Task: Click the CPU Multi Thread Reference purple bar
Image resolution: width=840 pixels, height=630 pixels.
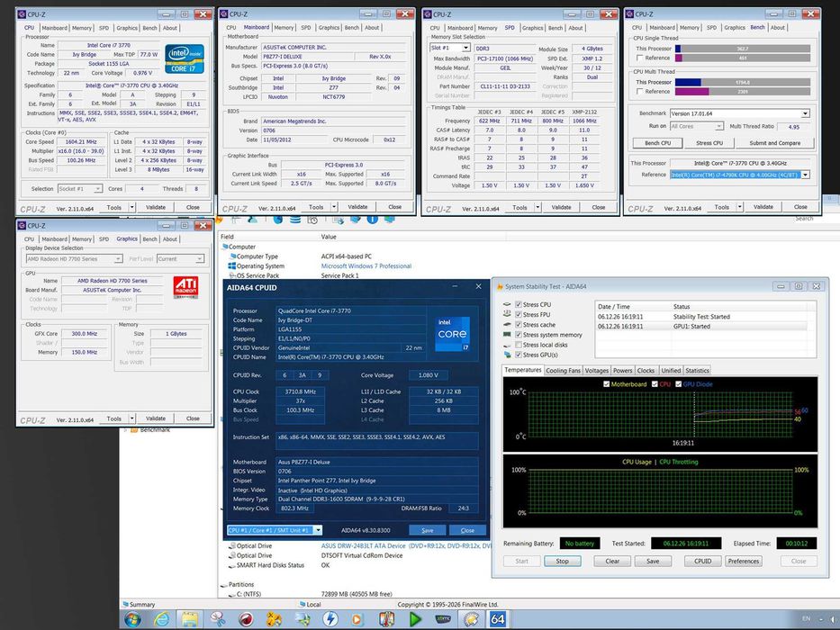Action: point(743,92)
